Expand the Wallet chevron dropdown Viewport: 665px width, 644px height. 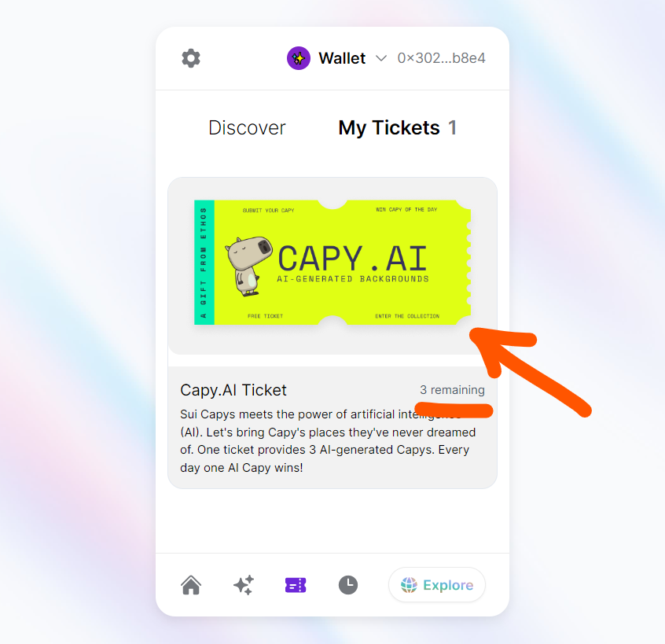point(381,58)
